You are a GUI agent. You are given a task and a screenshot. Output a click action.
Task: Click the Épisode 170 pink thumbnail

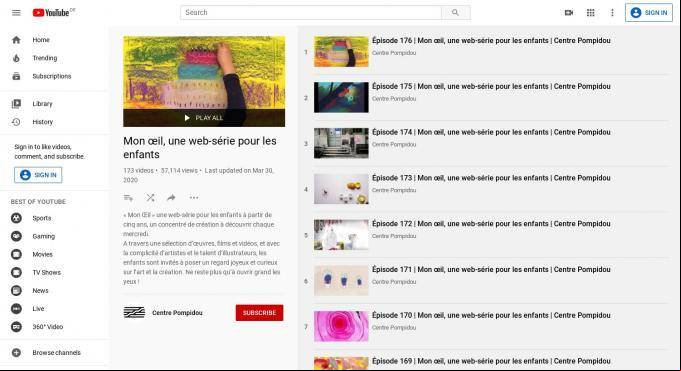[x=341, y=326]
